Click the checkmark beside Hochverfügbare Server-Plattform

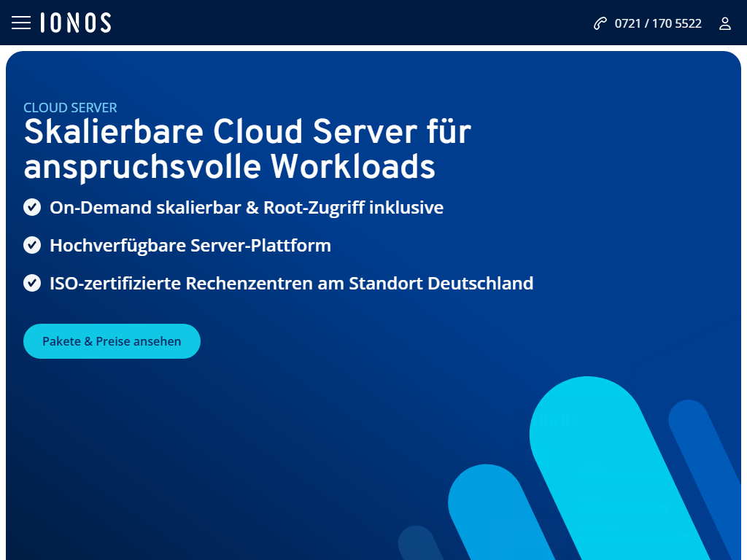[x=32, y=245]
